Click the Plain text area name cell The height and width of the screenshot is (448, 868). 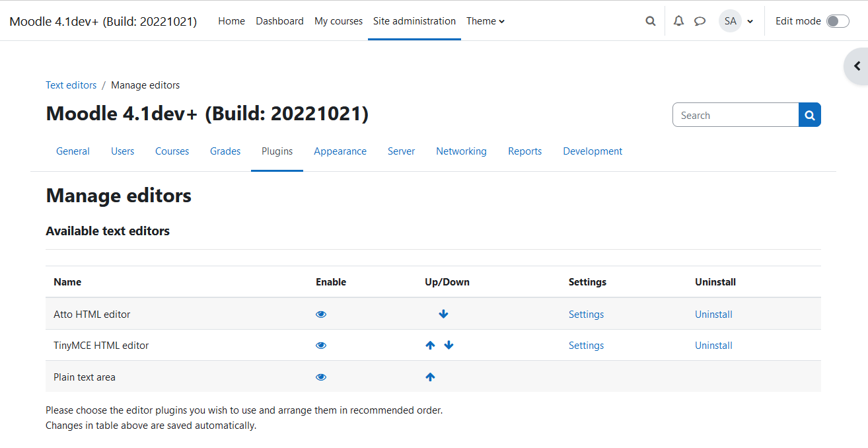tap(85, 377)
